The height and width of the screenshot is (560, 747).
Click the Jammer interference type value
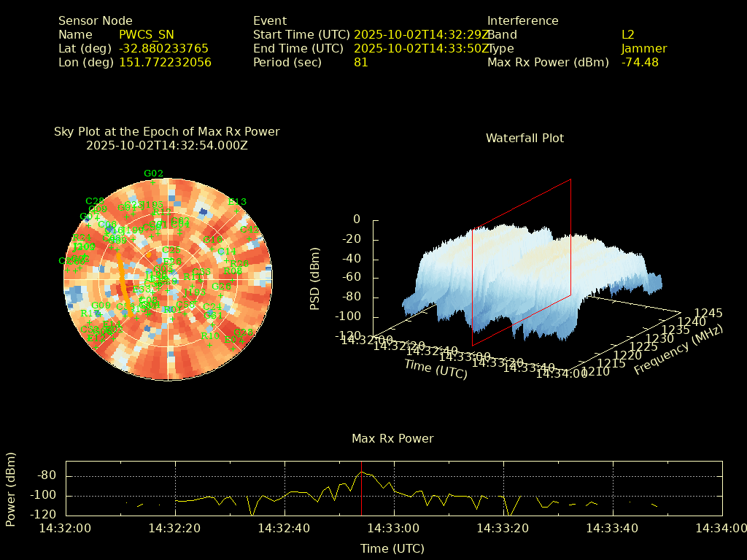[644, 49]
